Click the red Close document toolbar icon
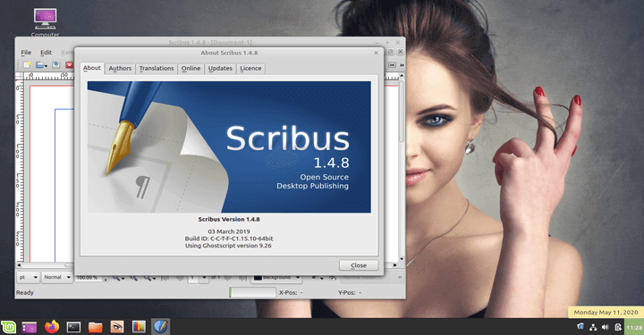Image resolution: width=644 pixels, height=335 pixels. (x=70, y=65)
